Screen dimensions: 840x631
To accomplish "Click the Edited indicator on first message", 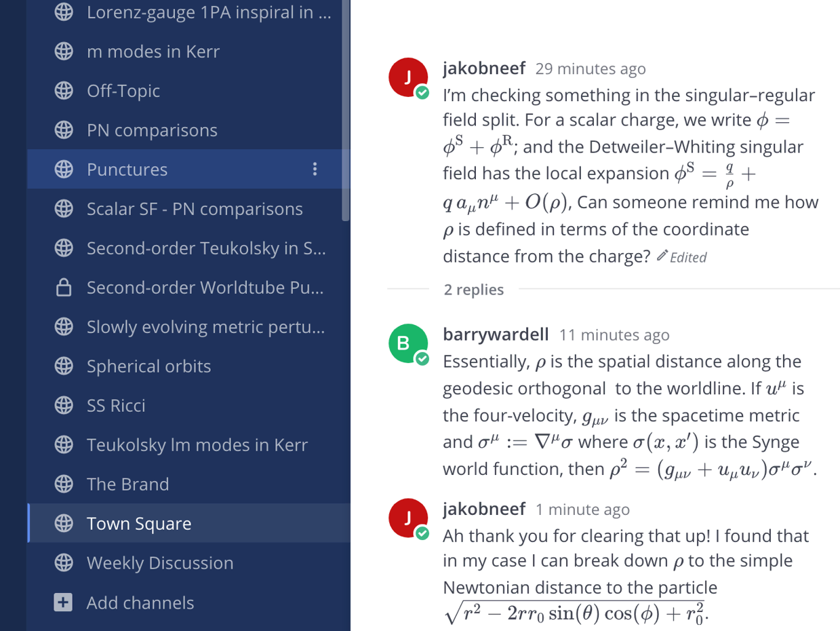I will point(682,257).
